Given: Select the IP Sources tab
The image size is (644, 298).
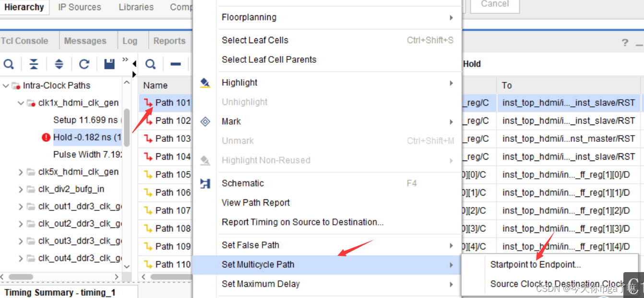Looking at the screenshot, I should click(79, 7).
